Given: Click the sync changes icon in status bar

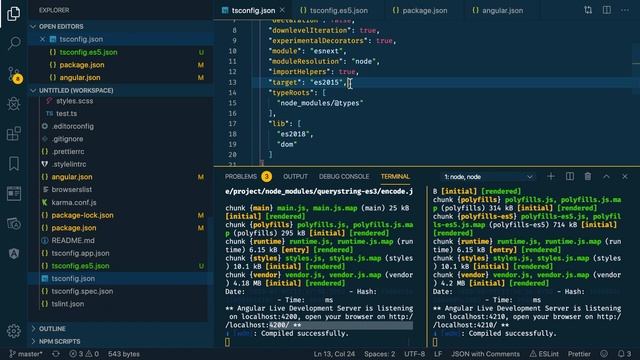Looking at the screenshot, I should coord(56,354).
